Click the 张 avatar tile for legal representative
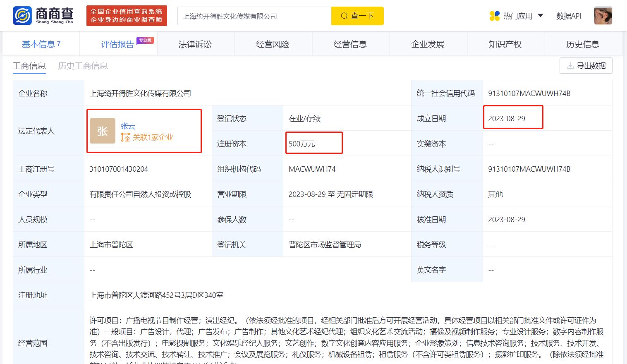The width and height of the screenshot is (627, 364). click(x=103, y=131)
